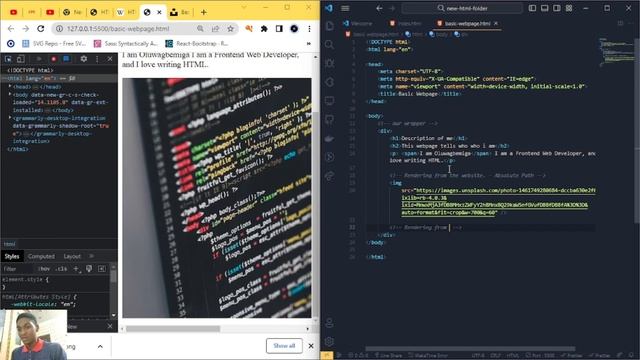640x360 pixels.
Task: Click the div breadcrumb in VS Code
Action: 462,35
